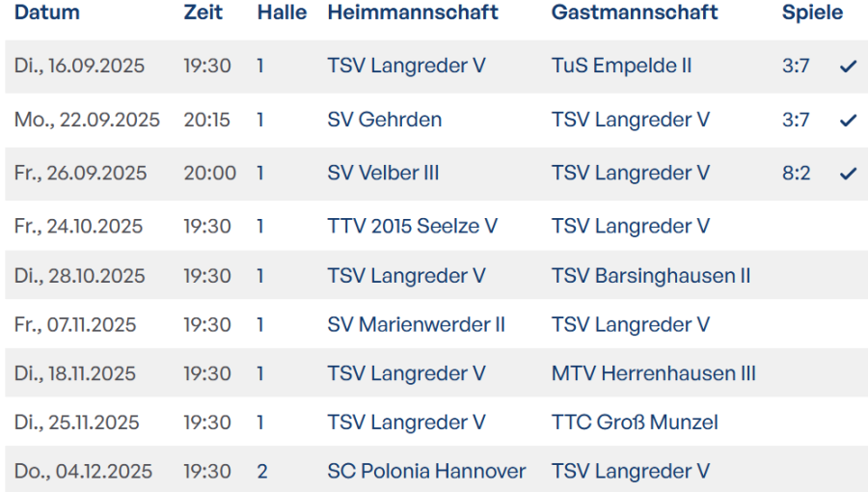Open the TTC Groß Munzel team page
Screen dimensions: 868x492
pos(635,423)
